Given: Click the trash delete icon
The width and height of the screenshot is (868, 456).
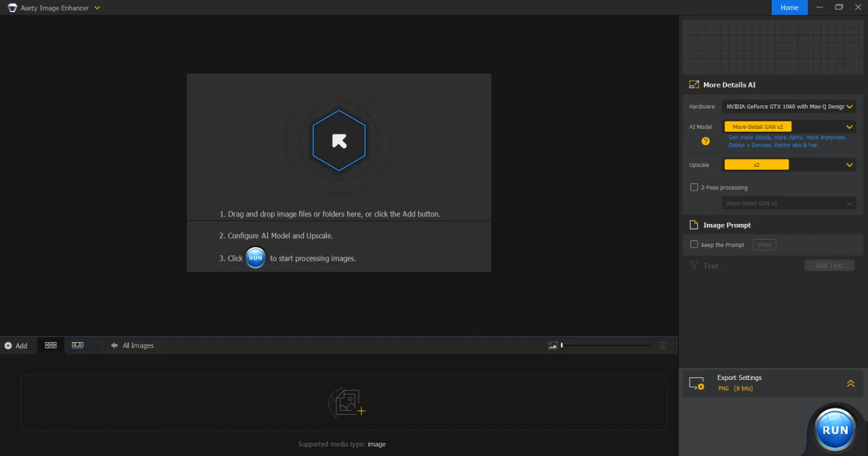Looking at the screenshot, I should (x=663, y=345).
